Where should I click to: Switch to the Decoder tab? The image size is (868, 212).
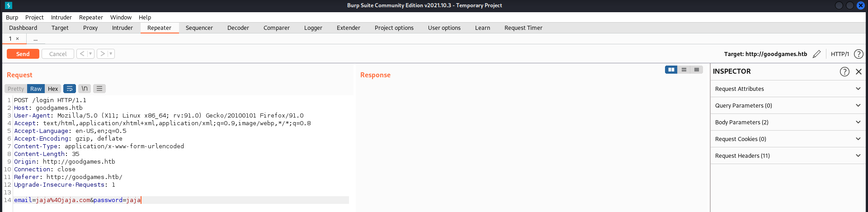coord(238,28)
